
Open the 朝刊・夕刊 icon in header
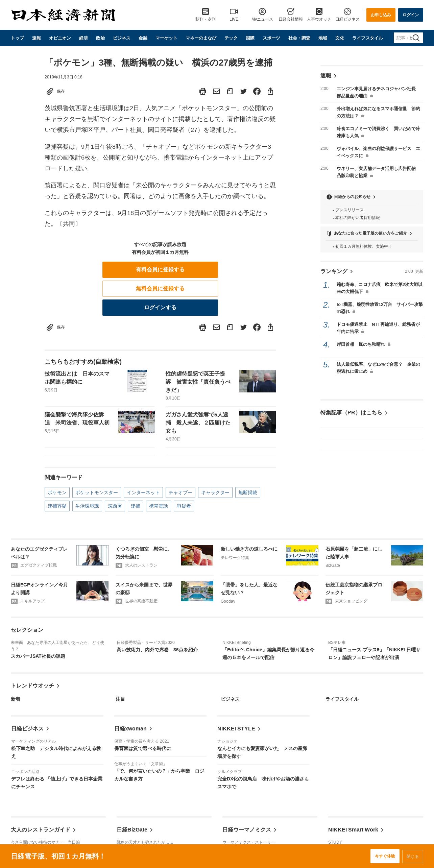coord(205,11)
